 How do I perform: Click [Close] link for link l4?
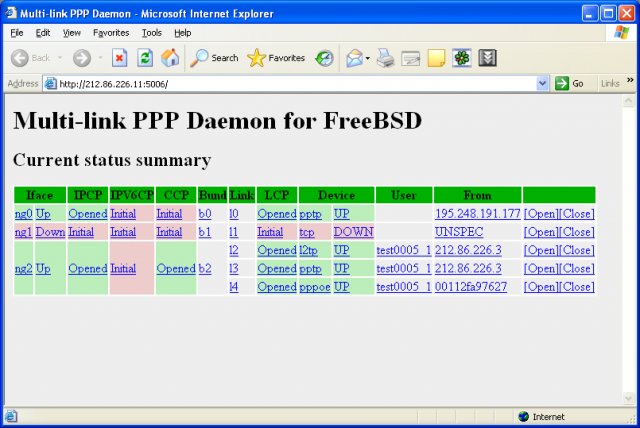tap(576, 287)
